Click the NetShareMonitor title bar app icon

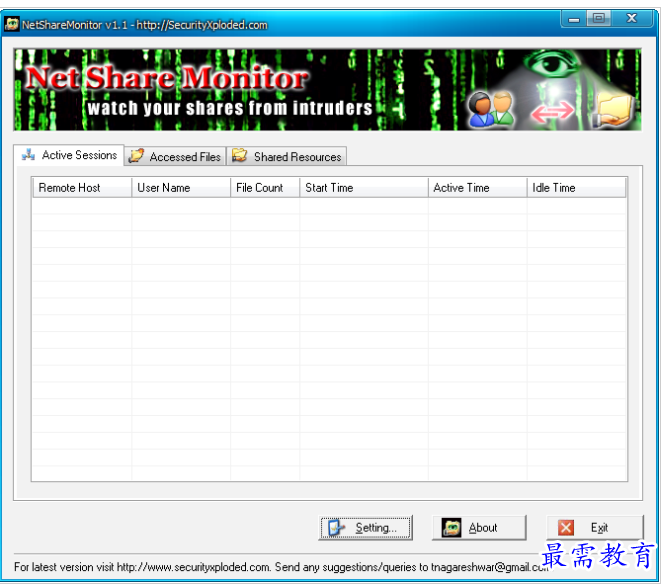coord(12,24)
